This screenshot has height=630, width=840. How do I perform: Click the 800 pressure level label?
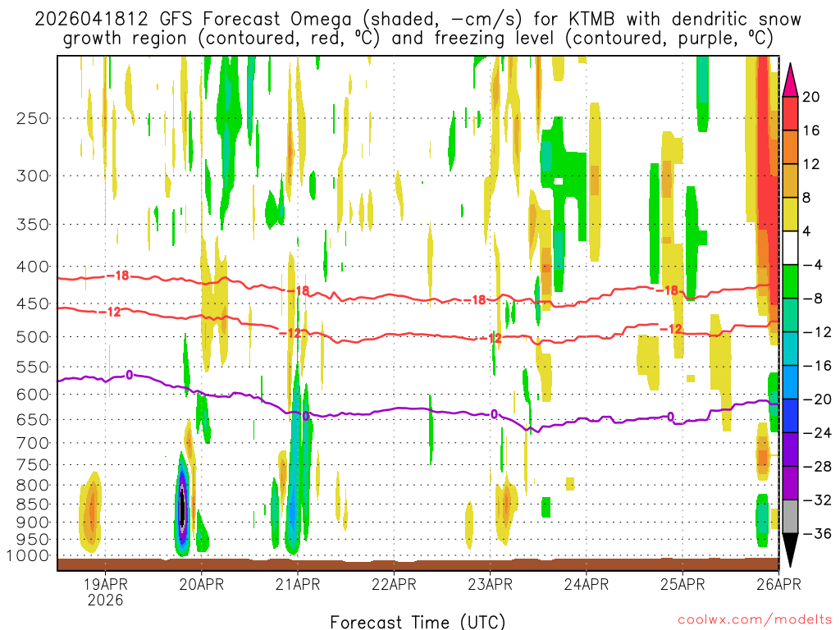pyautogui.click(x=33, y=486)
